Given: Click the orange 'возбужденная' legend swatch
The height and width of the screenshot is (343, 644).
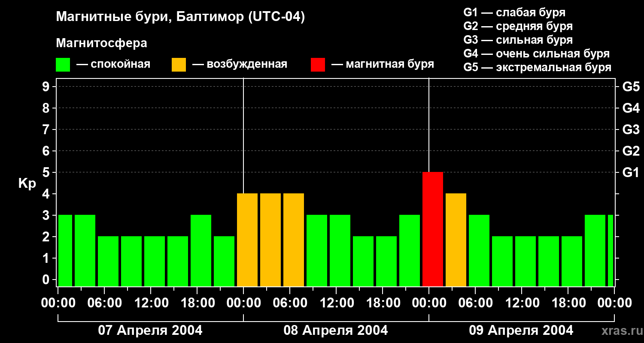Looking at the screenshot, I should [179, 65].
